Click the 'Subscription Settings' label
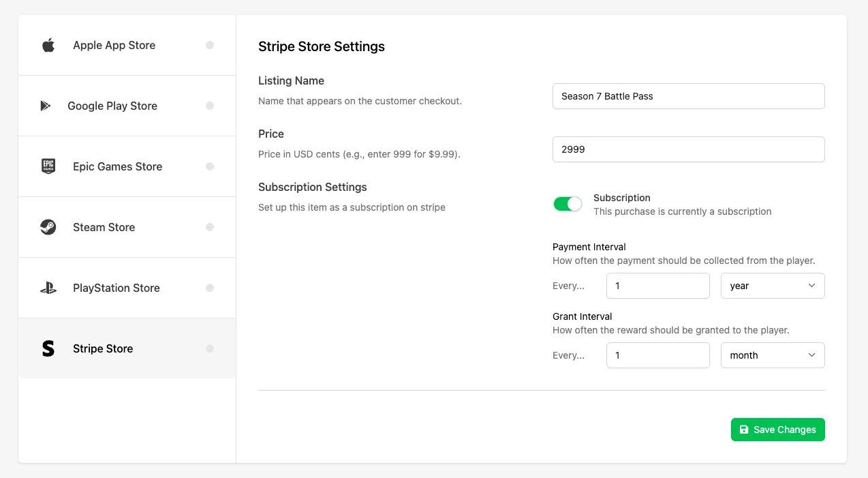This screenshot has width=868, height=478. pyautogui.click(x=313, y=187)
